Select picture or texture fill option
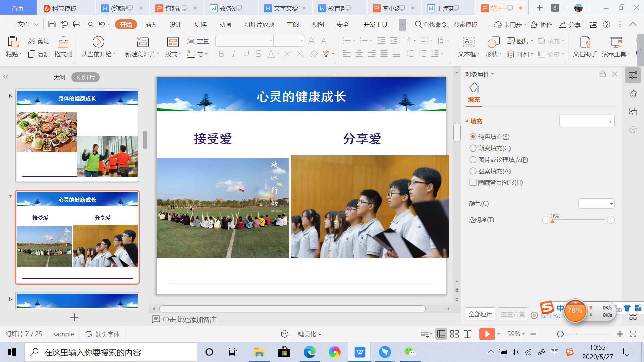644x362 pixels. click(473, 160)
